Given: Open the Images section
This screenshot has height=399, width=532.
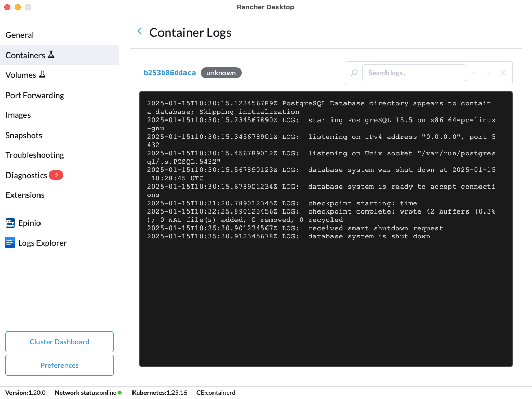Looking at the screenshot, I should point(18,115).
